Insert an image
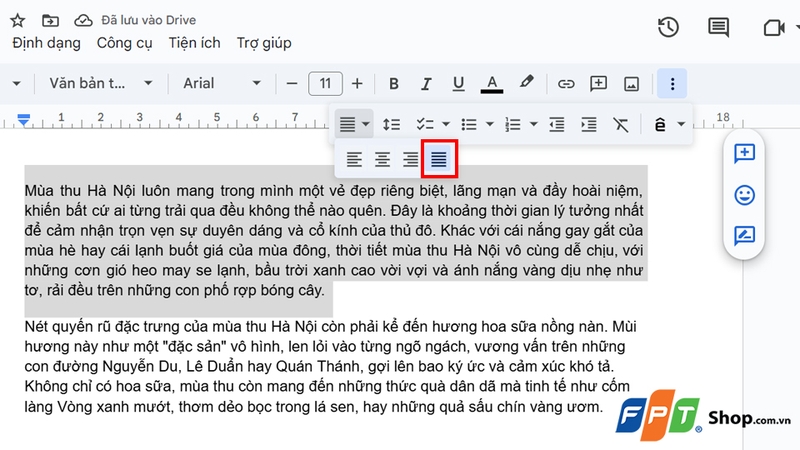Image resolution: width=800 pixels, height=450 pixels. pyautogui.click(x=631, y=84)
